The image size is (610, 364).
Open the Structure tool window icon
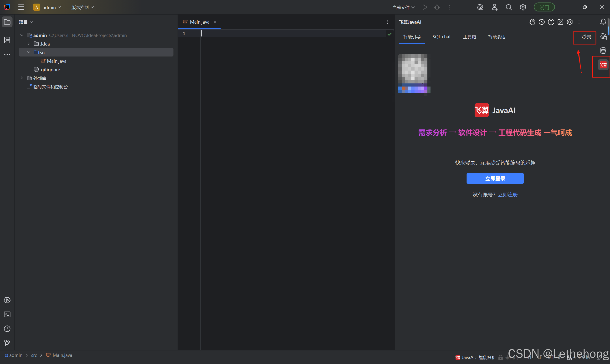coord(7,40)
